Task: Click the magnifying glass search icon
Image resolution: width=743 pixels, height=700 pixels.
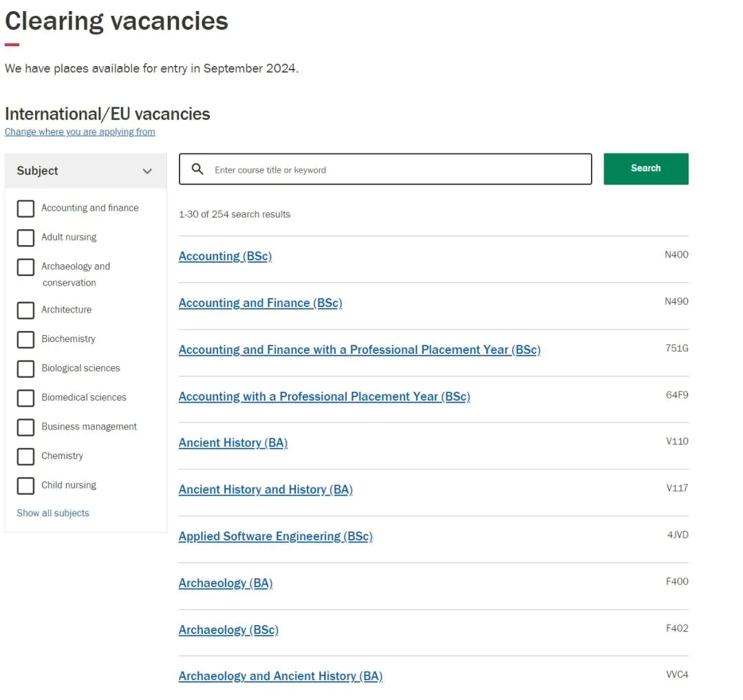Action: click(197, 169)
